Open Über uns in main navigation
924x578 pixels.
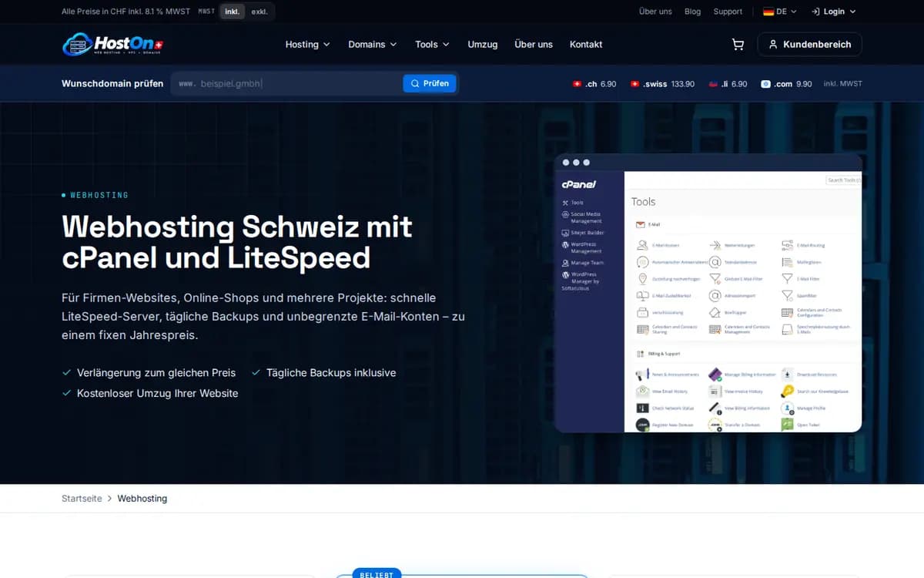(534, 45)
